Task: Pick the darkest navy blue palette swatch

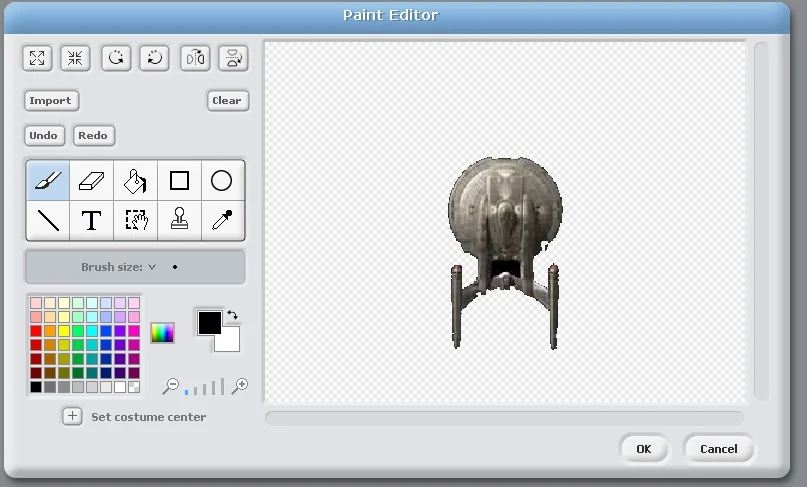Action: [106, 373]
